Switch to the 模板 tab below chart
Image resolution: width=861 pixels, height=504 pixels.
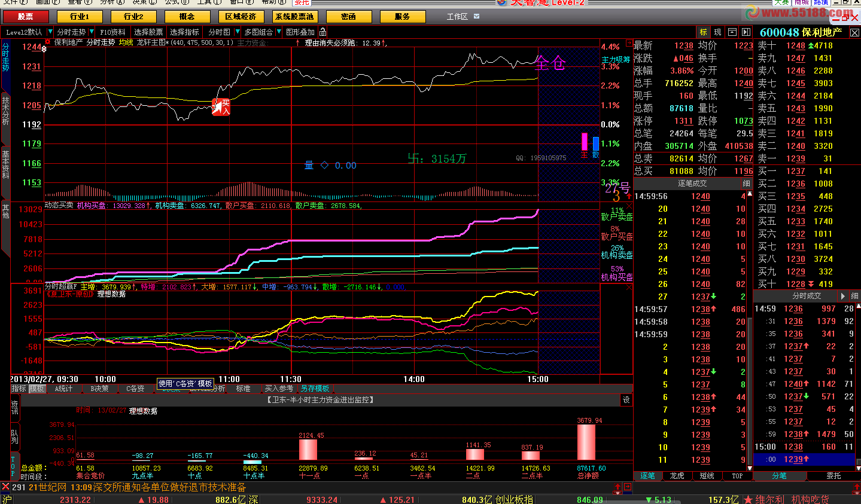[x=36, y=389]
